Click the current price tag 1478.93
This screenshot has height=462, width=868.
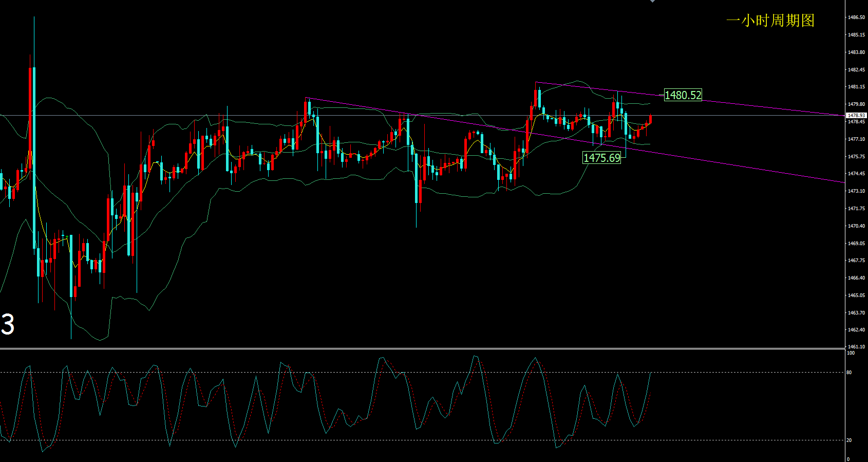[x=856, y=116]
